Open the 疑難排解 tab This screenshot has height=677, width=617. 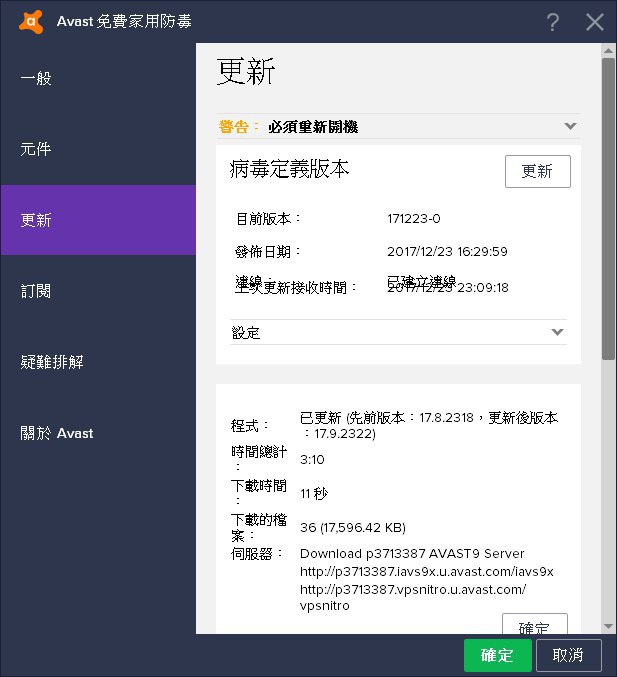(51, 362)
